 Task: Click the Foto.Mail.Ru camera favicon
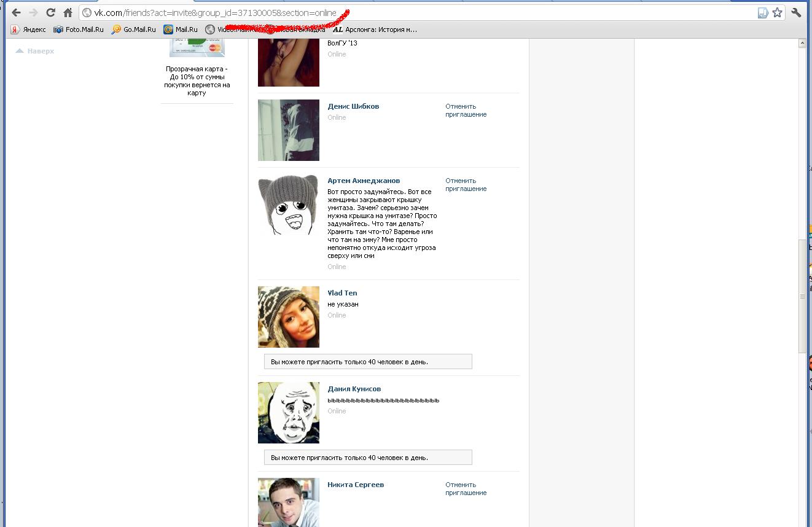[x=58, y=29]
